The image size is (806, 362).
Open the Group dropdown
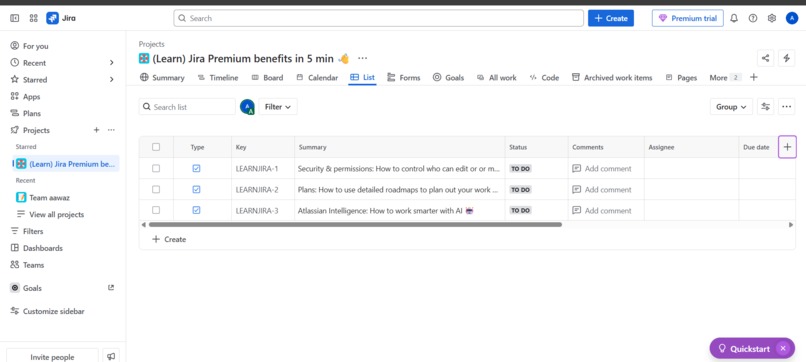click(731, 106)
